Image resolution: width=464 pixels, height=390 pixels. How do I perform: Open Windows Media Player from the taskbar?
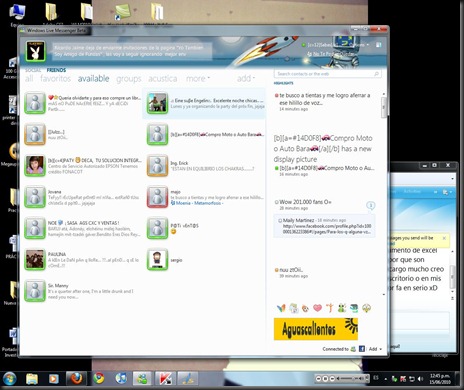[53, 379]
